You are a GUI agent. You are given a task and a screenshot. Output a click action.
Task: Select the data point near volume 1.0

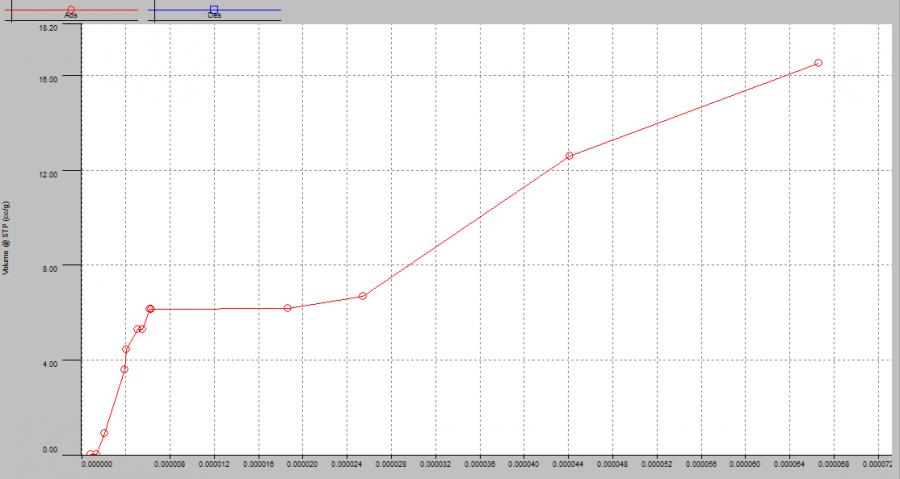coord(104,433)
